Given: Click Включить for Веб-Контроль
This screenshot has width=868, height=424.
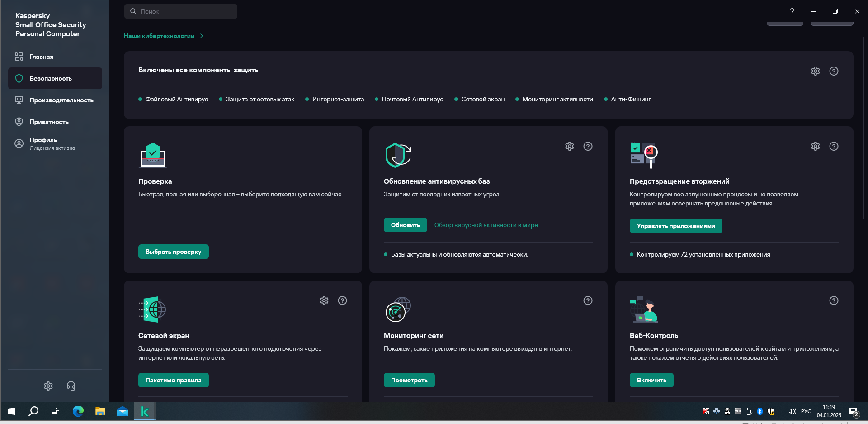Looking at the screenshot, I should [x=651, y=380].
